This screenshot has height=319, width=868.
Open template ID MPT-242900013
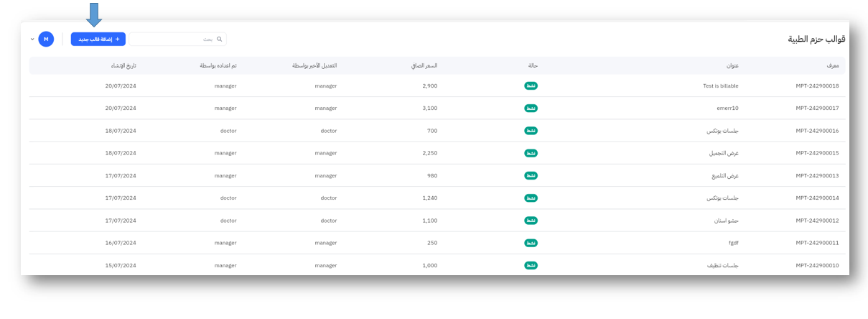[817, 175]
